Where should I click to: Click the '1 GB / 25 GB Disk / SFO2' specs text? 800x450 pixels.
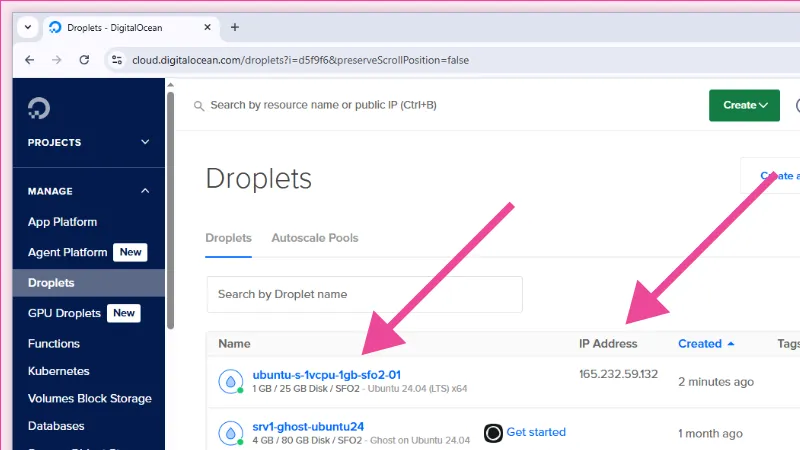click(306, 389)
